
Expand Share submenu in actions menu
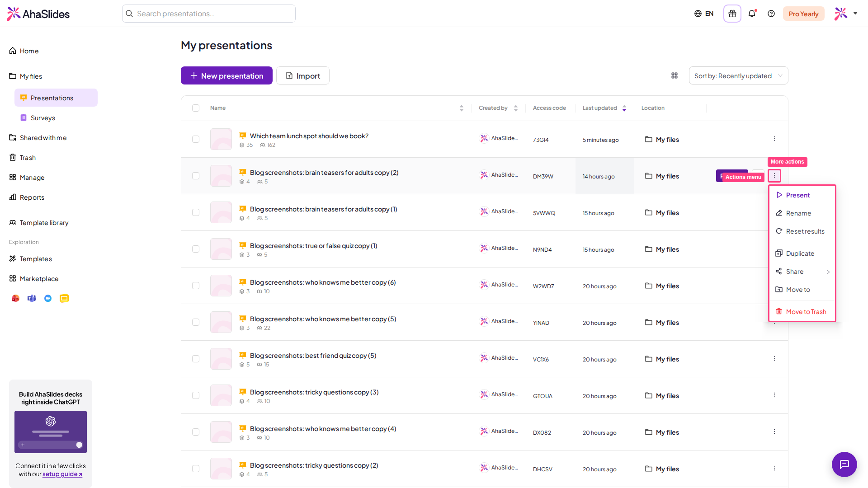click(802, 272)
